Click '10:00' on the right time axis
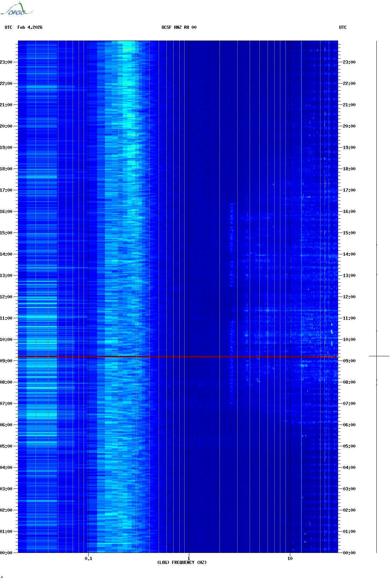392x581 pixels. coord(349,340)
